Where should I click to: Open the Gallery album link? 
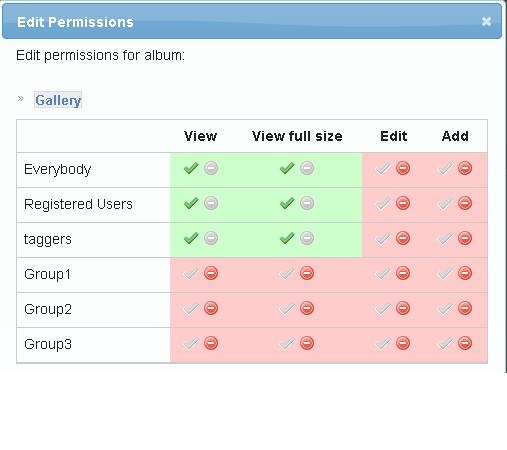pos(58,100)
